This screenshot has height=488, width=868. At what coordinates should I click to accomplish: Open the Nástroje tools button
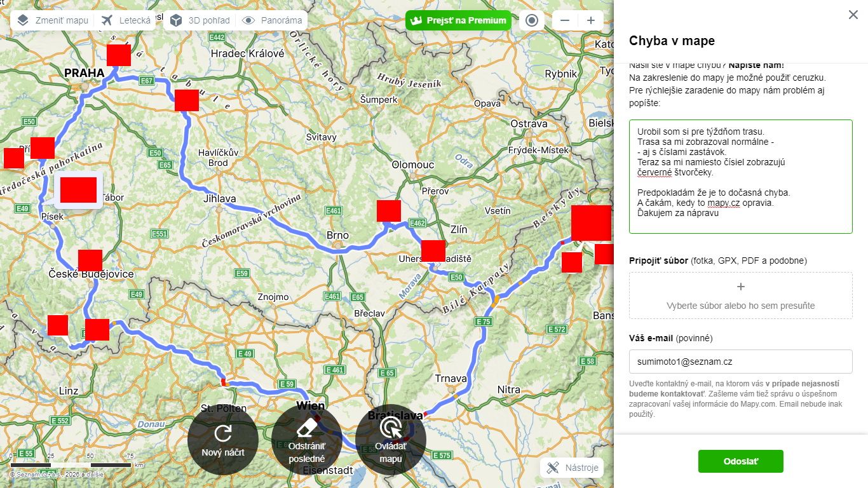click(572, 468)
